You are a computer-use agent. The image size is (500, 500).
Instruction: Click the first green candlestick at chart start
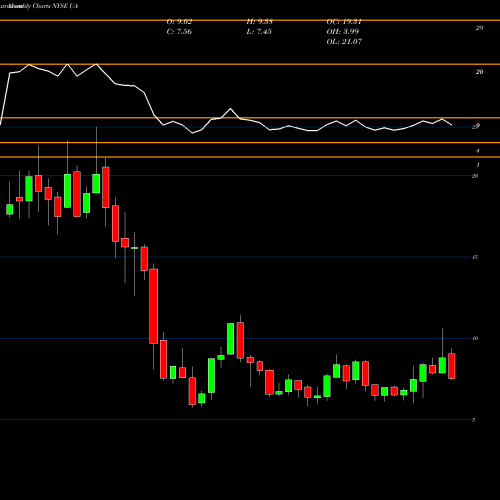click(10, 209)
